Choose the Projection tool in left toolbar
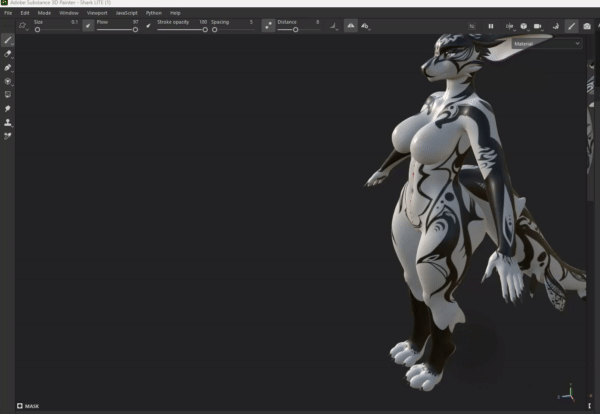The width and height of the screenshot is (600, 414). click(8, 67)
